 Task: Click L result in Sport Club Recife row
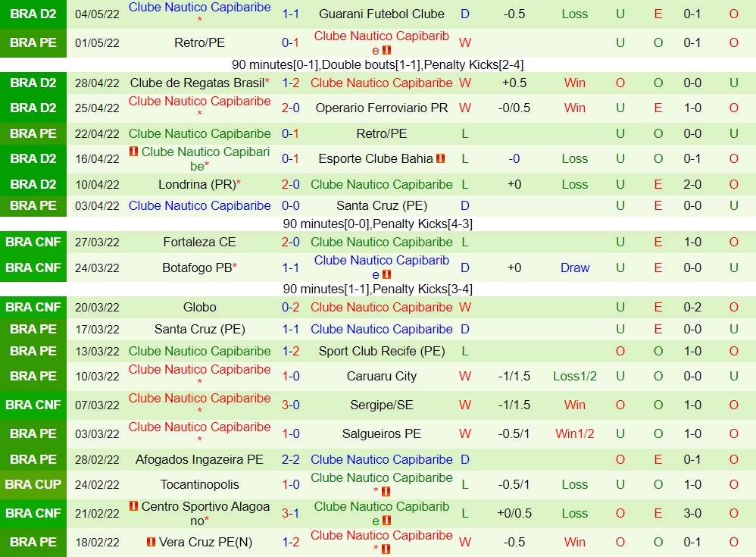click(465, 351)
